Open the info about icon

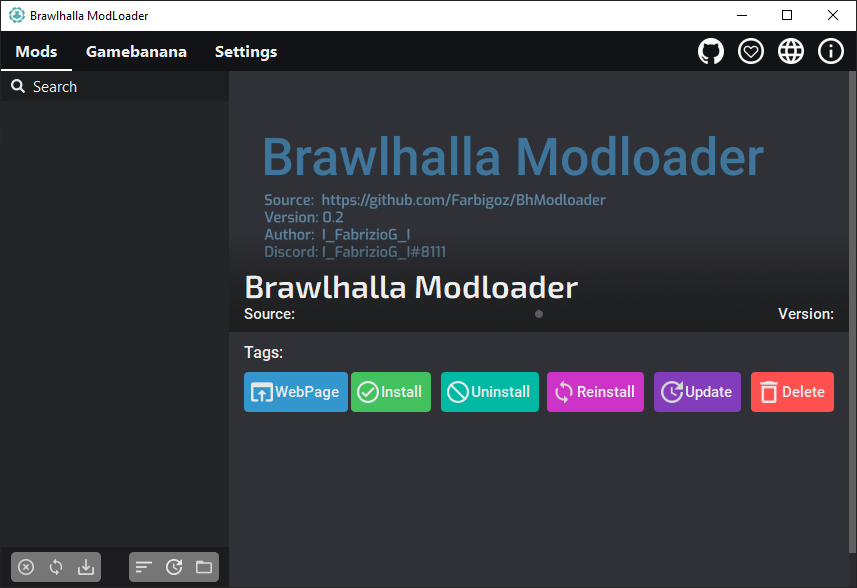click(830, 51)
